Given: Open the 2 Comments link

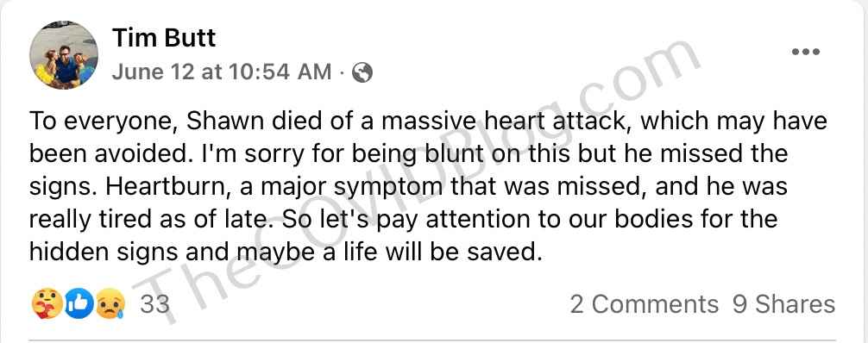Looking at the screenshot, I should [645, 304].
